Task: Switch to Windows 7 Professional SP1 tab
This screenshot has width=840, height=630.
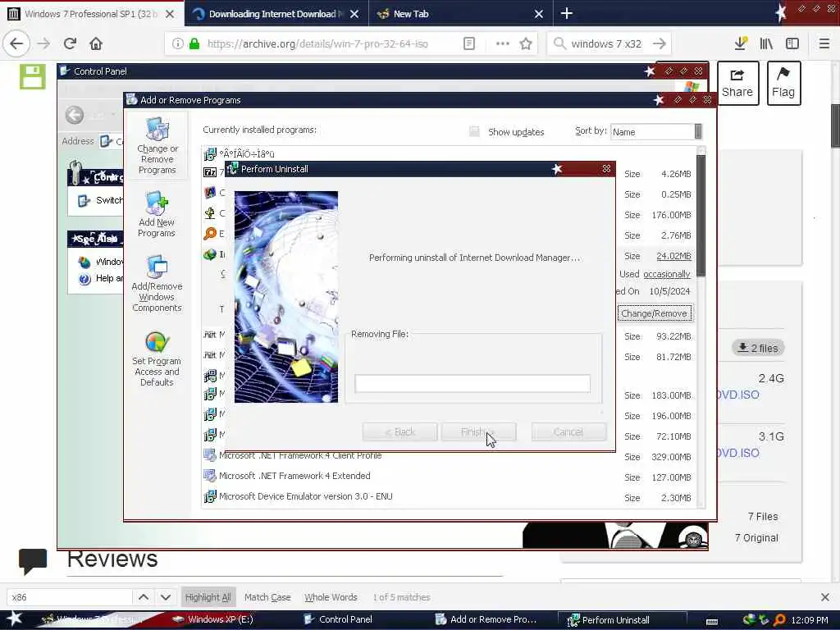Action: (x=91, y=14)
